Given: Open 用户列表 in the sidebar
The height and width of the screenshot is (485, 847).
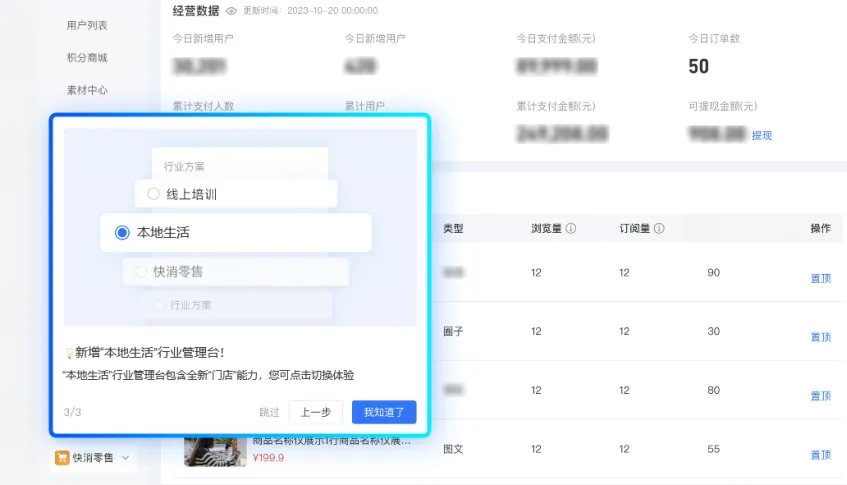Looking at the screenshot, I should pos(87,25).
